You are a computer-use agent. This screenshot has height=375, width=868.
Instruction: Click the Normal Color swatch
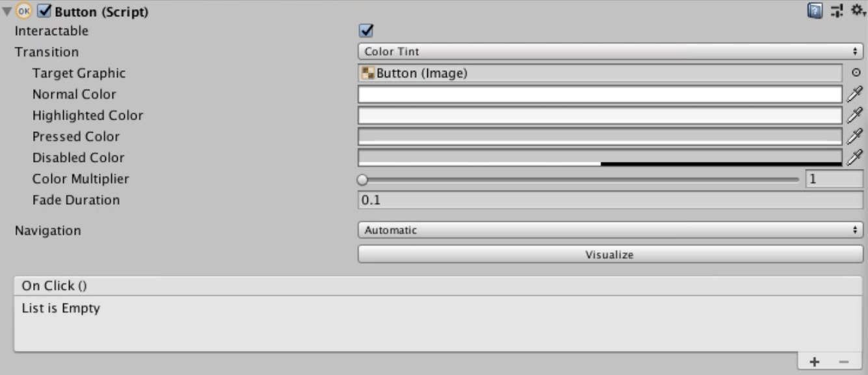[599, 94]
